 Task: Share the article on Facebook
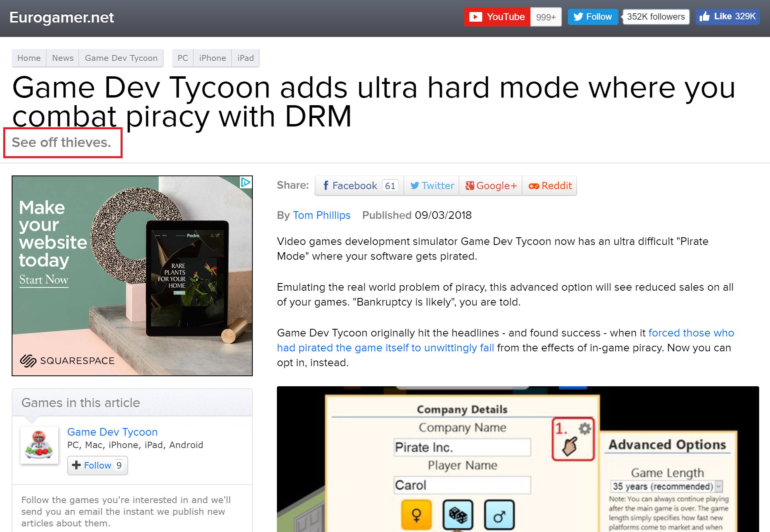(360, 185)
